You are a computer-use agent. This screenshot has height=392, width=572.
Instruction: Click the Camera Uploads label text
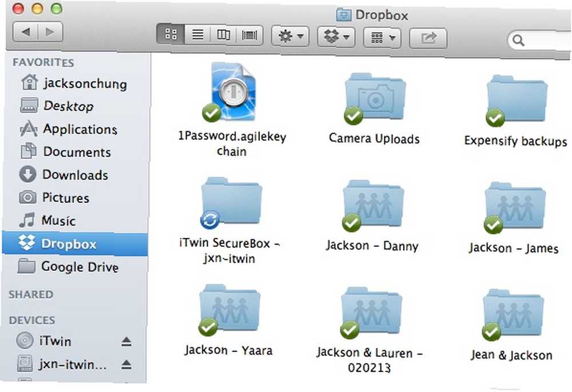(x=374, y=138)
